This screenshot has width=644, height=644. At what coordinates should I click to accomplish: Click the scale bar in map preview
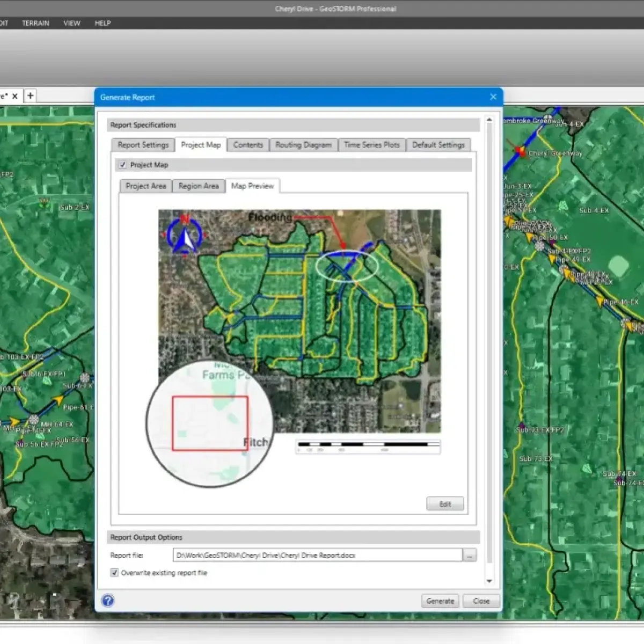coord(368,447)
